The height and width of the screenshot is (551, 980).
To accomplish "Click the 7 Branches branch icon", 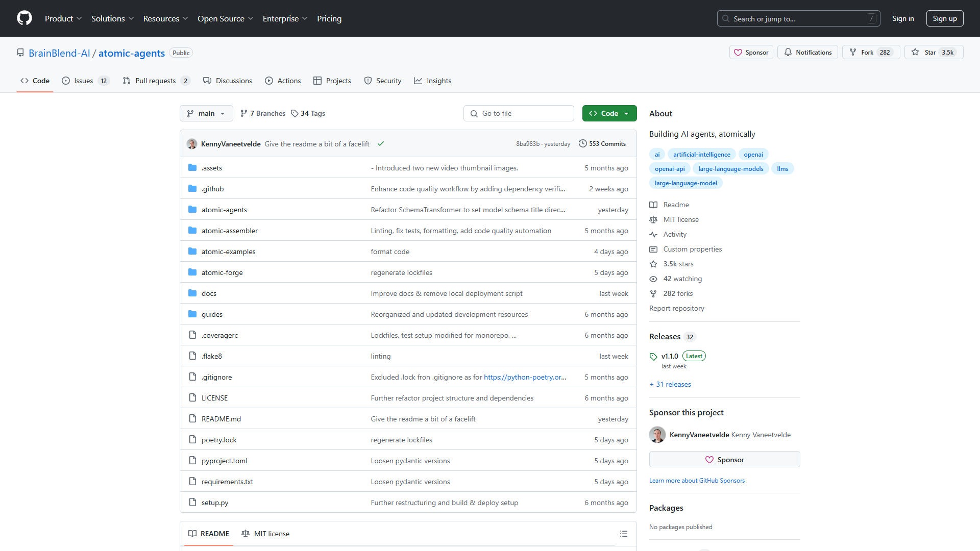I will [244, 113].
